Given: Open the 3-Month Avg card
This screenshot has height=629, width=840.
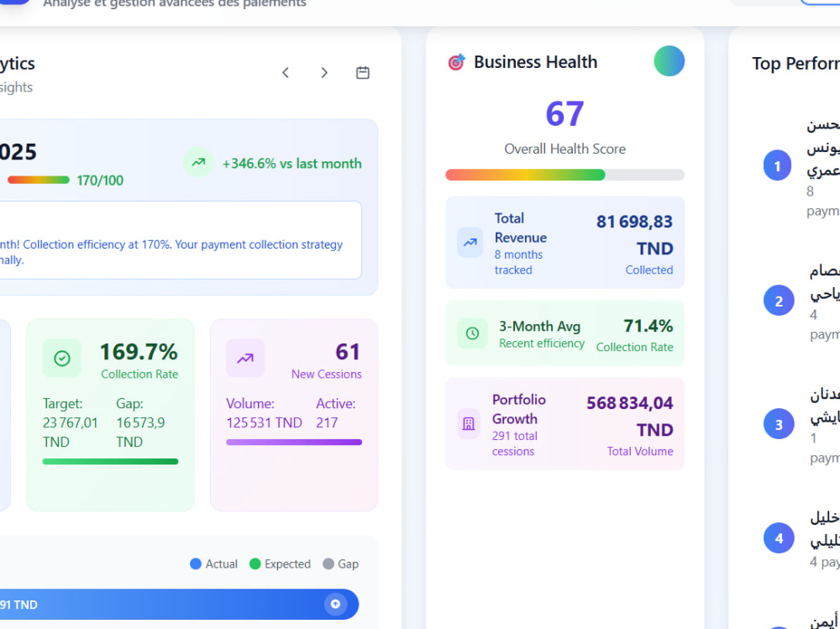Looking at the screenshot, I should [x=564, y=333].
